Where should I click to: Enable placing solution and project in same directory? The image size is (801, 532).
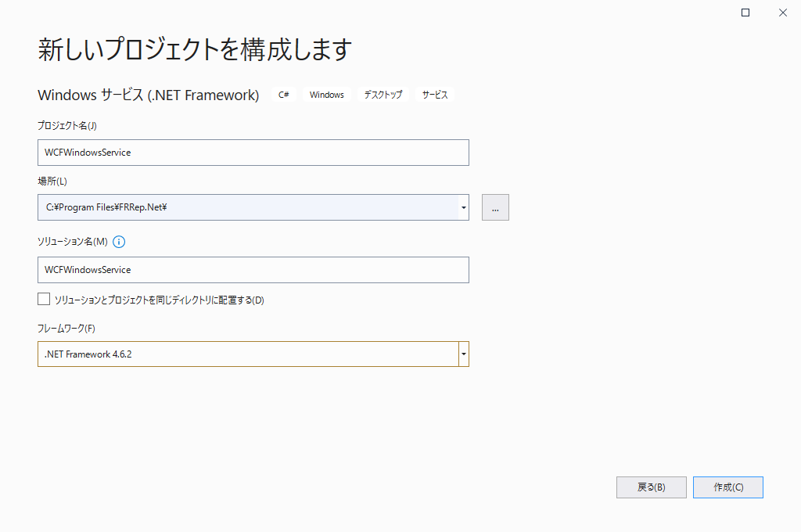pos(44,299)
